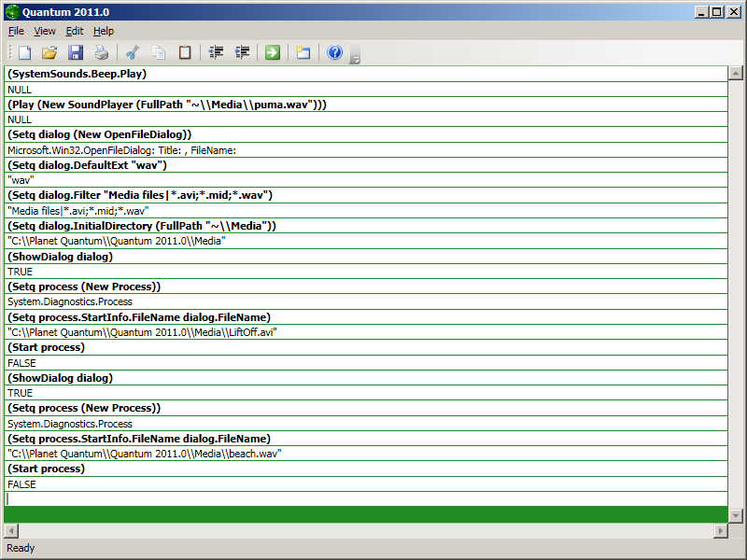
Task: Click the puma.wav SoundPlayer expression
Action: [366, 105]
